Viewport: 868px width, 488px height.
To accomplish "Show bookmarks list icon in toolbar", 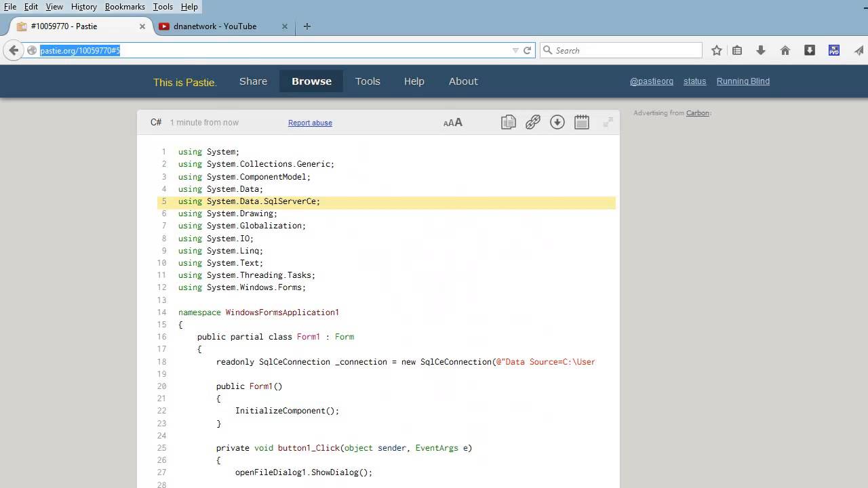I will (737, 50).
